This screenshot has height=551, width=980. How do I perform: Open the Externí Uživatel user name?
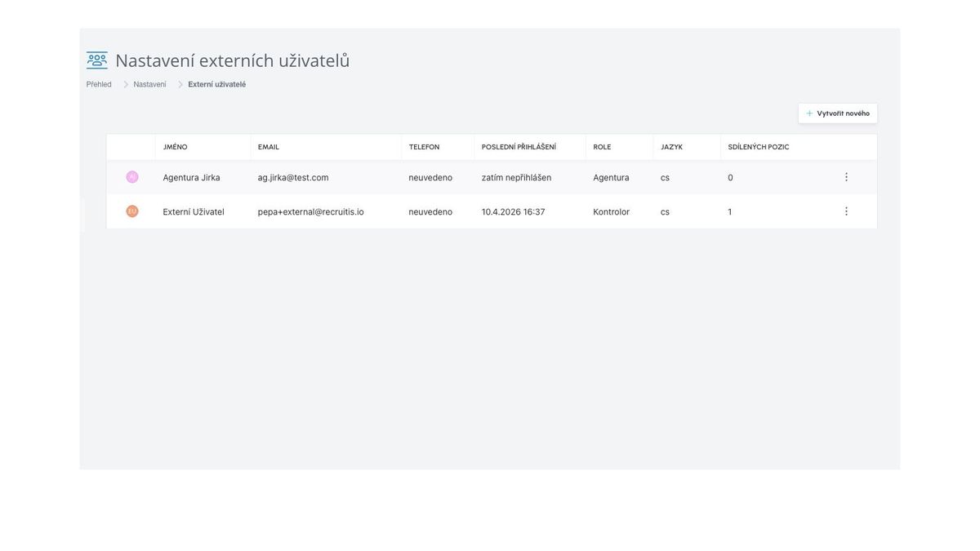pyautogui.click(x=194, y=211)
